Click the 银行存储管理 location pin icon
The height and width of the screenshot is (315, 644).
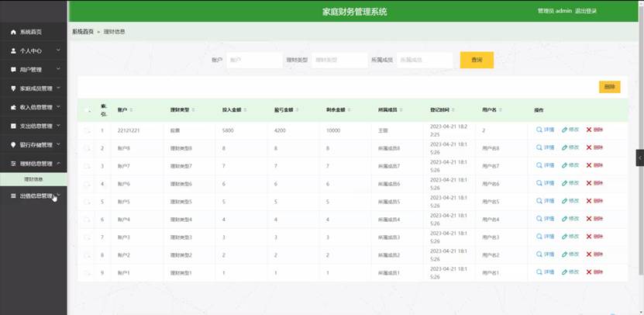click(x=13, y=144)
